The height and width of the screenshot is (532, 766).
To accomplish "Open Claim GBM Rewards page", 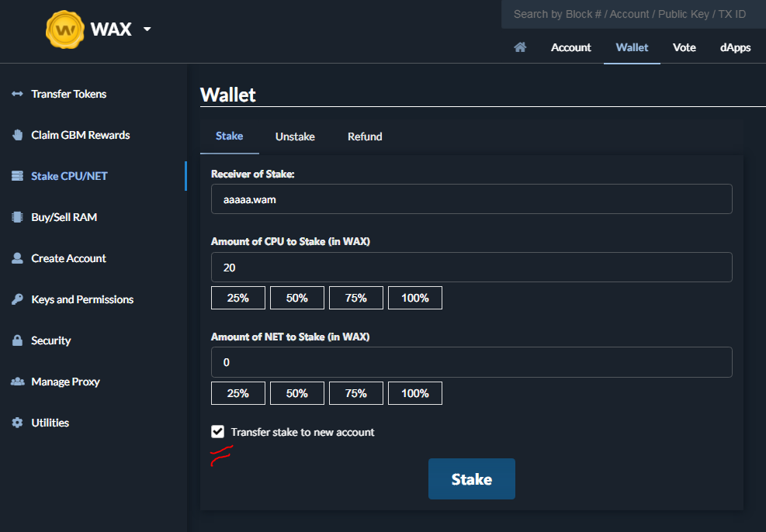I will (81, 135).
